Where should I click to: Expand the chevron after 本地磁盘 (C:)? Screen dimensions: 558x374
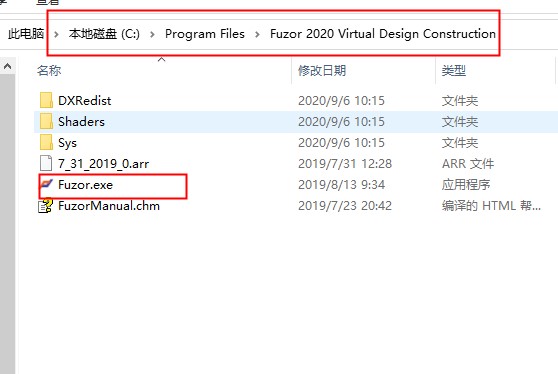152,34
